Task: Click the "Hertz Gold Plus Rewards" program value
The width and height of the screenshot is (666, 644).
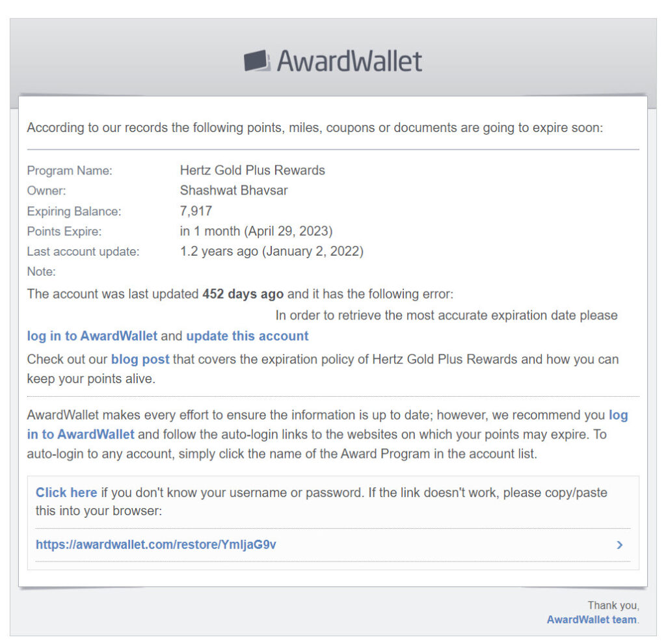Action: point(252,170)
